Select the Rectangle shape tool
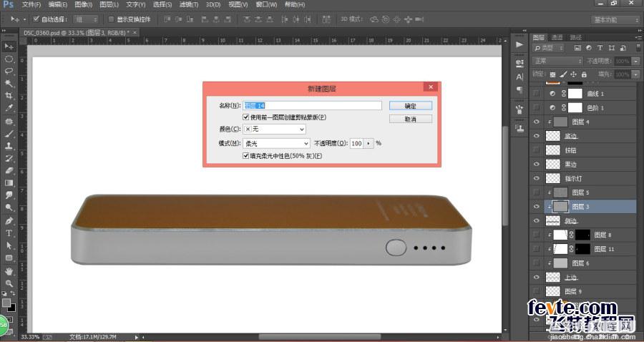Image resolution: width=644 pixels, height=342 pixels. click(x=9, y=258)
